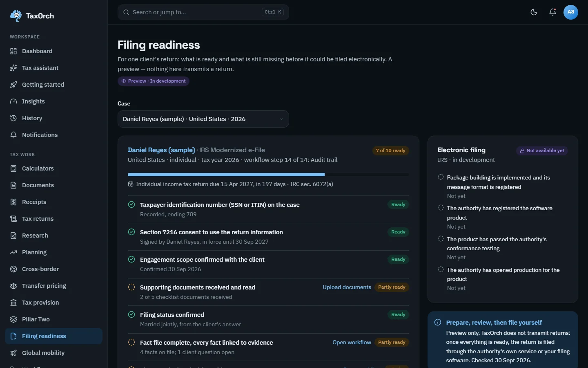
Task: Click the Ctrl K shortcut badge
Action: tap(273, 12)
